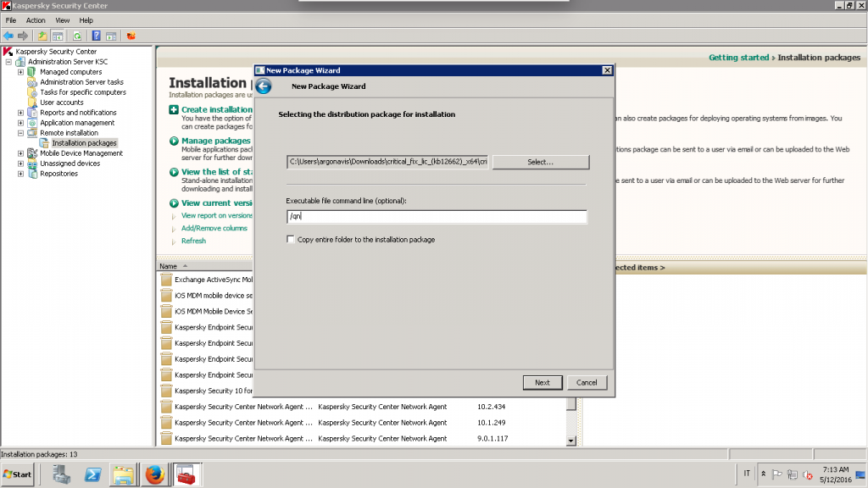868x488 pixels.
Task: Open the View menu
Action: (x=62, y=20)
